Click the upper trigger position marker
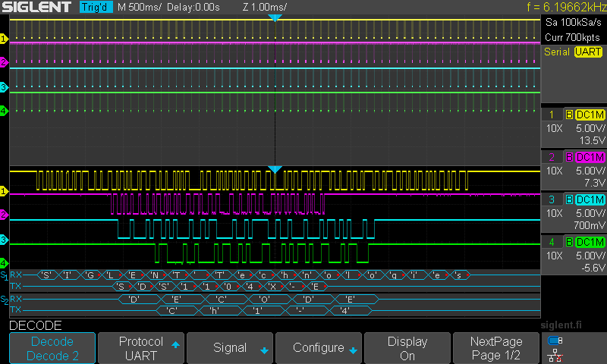Screen dimensions: 607x364 click(275, 17)
